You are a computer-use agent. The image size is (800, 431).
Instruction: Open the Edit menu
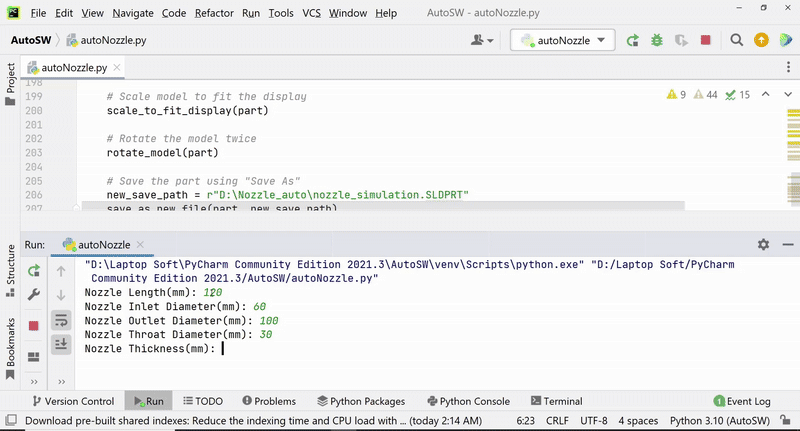click(x=64, y=13)
